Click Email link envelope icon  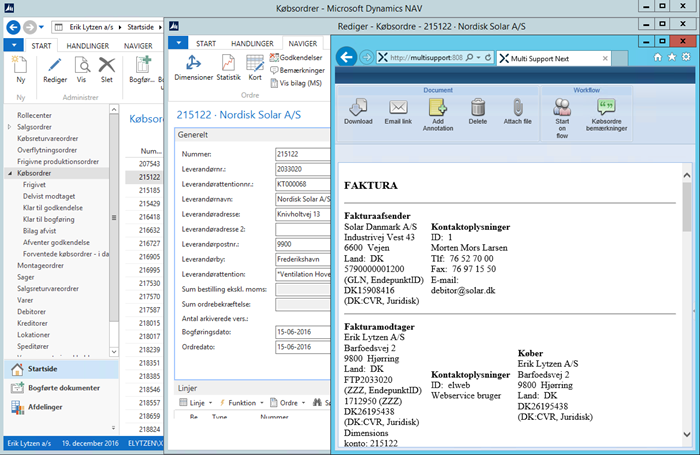tap(398, 107)
